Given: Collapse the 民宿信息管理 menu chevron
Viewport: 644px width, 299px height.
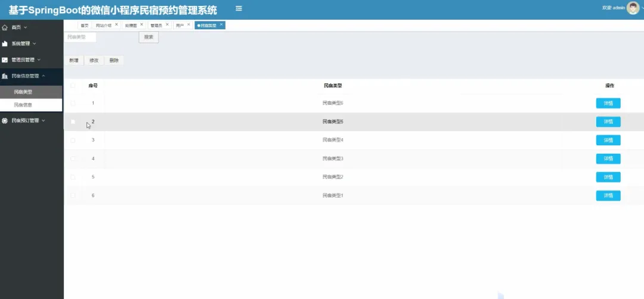Looking at the screenshot, I should (44, 76).
